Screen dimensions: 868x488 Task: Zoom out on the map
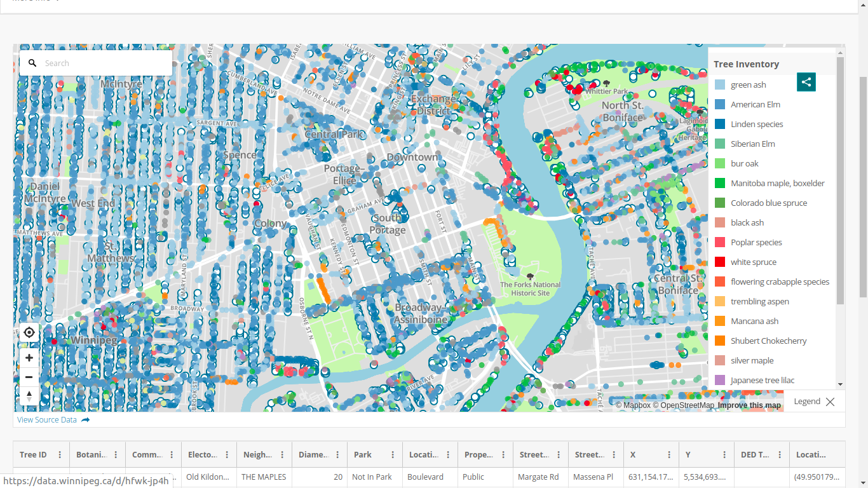pyautogui.click(x=29, y=377)
